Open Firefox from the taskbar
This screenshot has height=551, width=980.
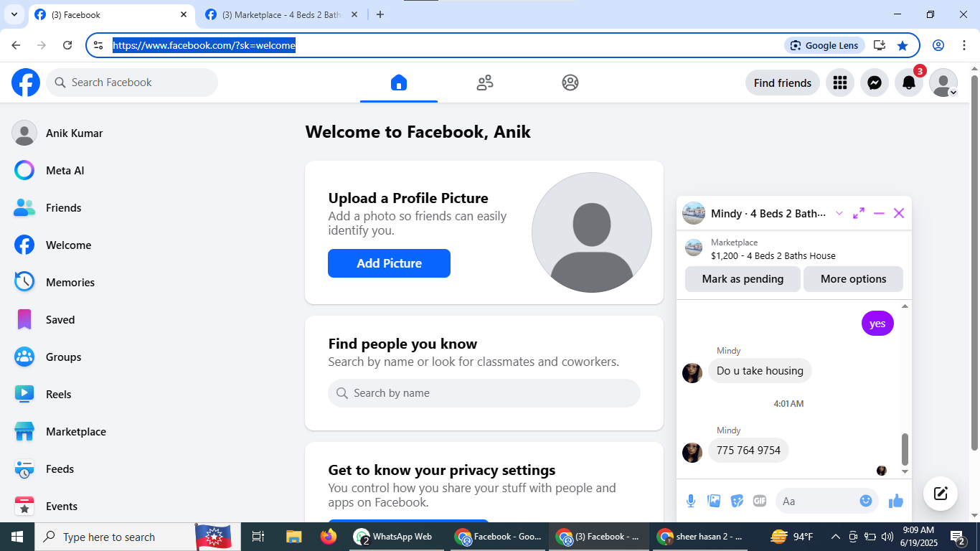click(329, 537)
